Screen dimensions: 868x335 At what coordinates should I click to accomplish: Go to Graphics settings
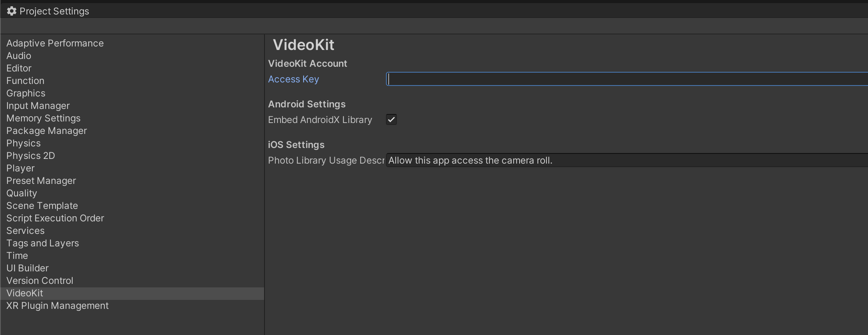pos(132,93)
